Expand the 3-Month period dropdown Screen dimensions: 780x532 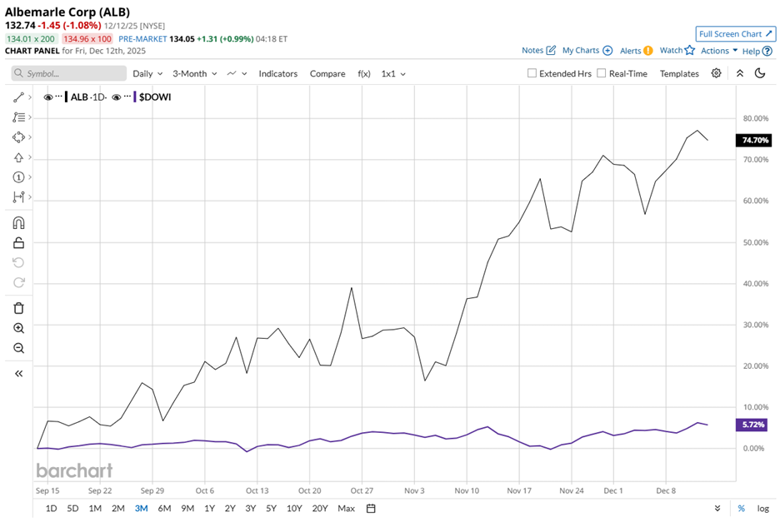[x=194, y=73]
